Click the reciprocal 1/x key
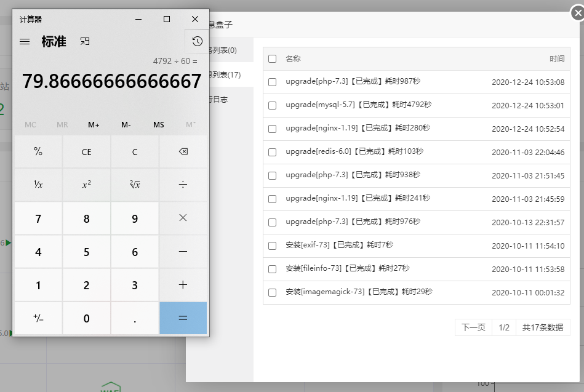584x392 pixels. coord(38,185)
